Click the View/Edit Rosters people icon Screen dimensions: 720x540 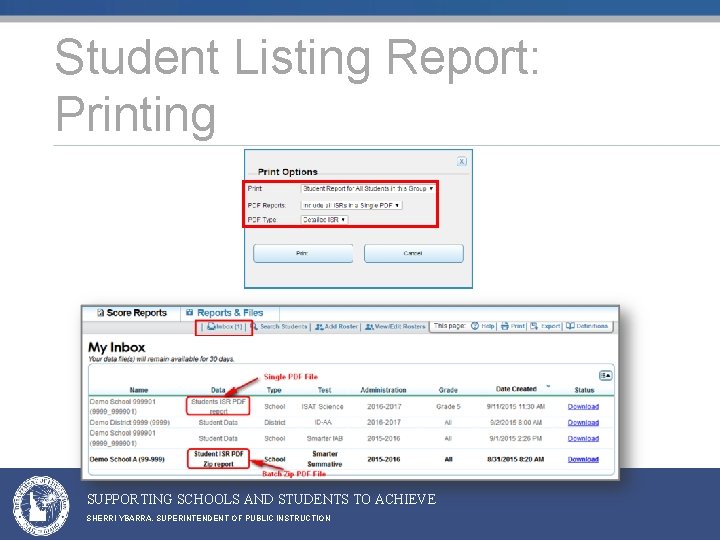(x=369, y=327)
